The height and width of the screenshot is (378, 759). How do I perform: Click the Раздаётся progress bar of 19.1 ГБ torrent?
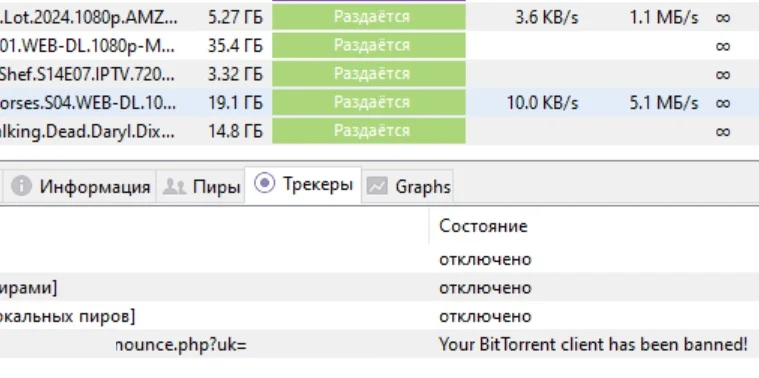pos(369,103)
